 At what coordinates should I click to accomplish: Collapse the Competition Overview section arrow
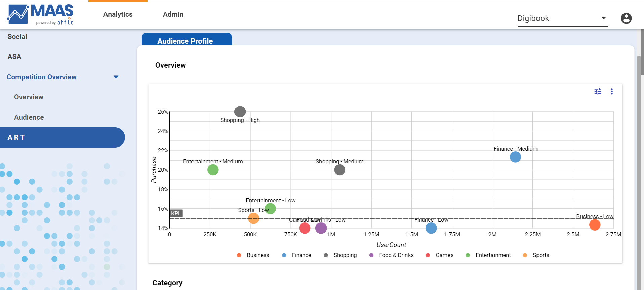(116, 77)
